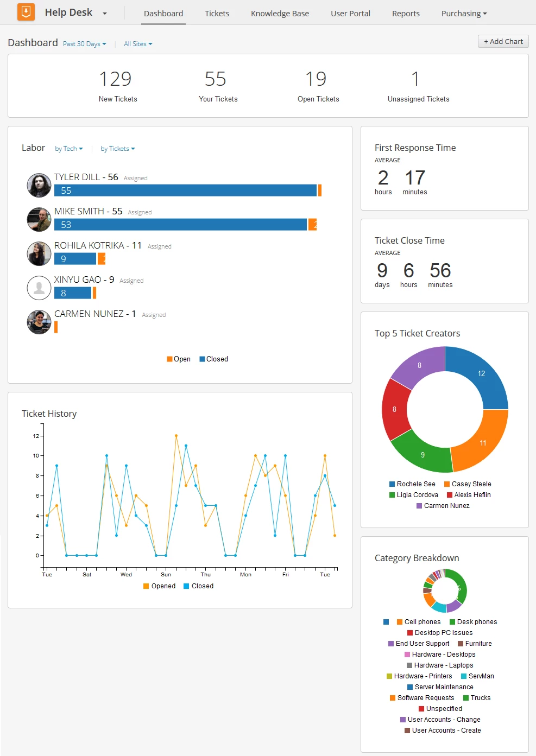536x756 pixels.
Task: Toggle Carmen Nunez in creators legend
Action: click(443, 506)
